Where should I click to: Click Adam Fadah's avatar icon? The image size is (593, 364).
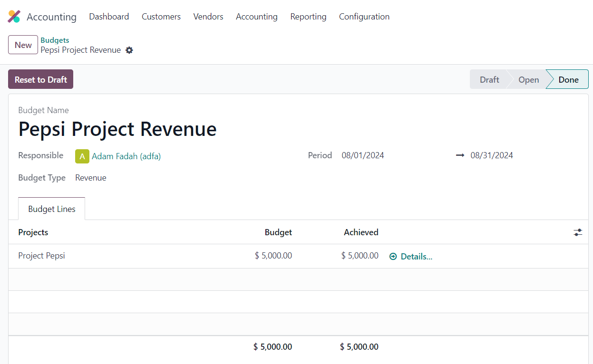82,156
